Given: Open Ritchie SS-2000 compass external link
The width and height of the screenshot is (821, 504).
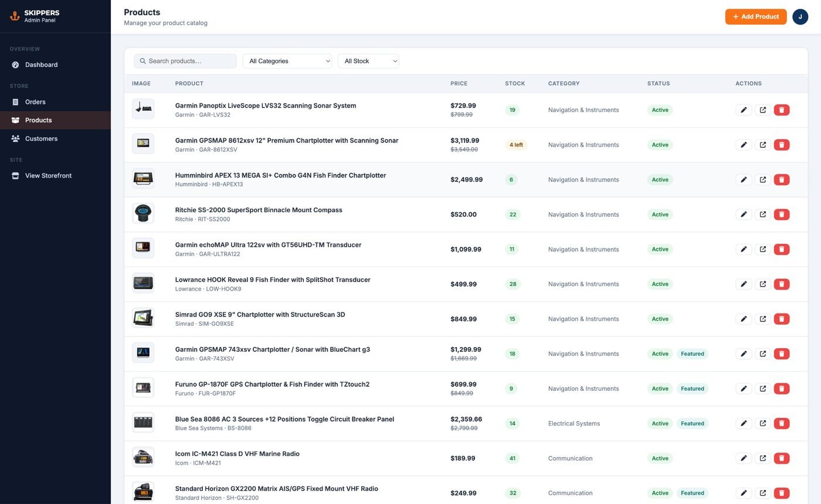Looking at the screenshot, I should 763,214.
